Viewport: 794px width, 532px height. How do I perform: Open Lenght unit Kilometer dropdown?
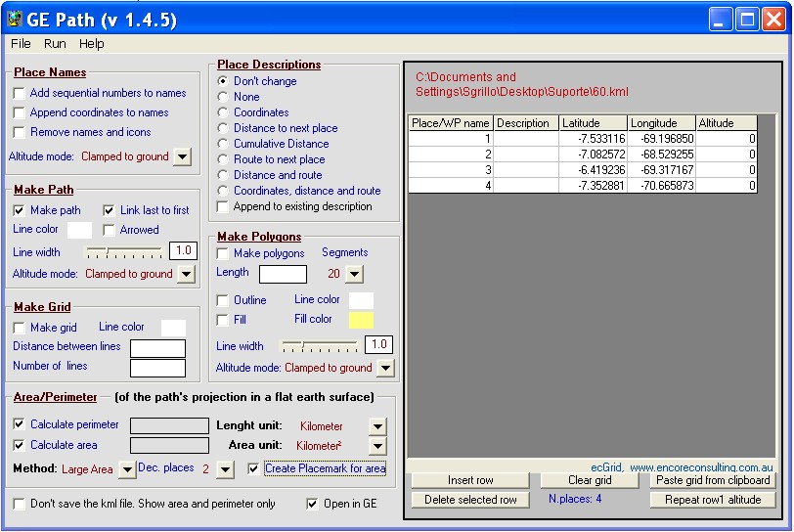(377, 426)
